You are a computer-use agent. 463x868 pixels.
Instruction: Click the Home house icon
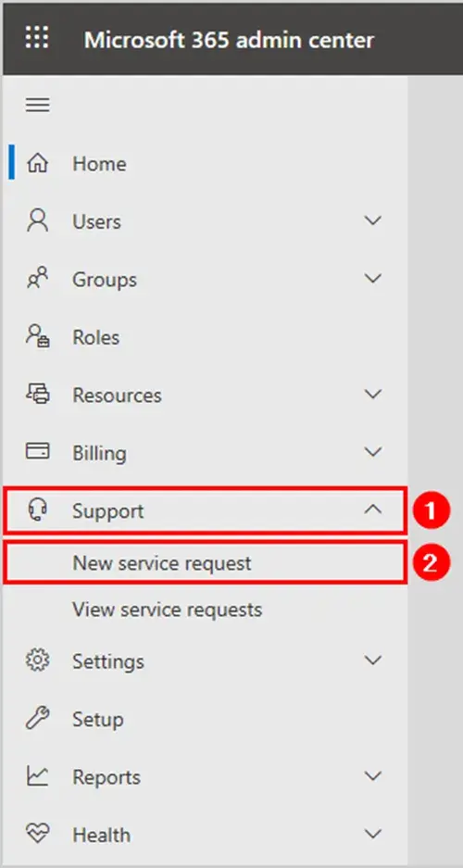pyautogui.click(x=38, y=163)
